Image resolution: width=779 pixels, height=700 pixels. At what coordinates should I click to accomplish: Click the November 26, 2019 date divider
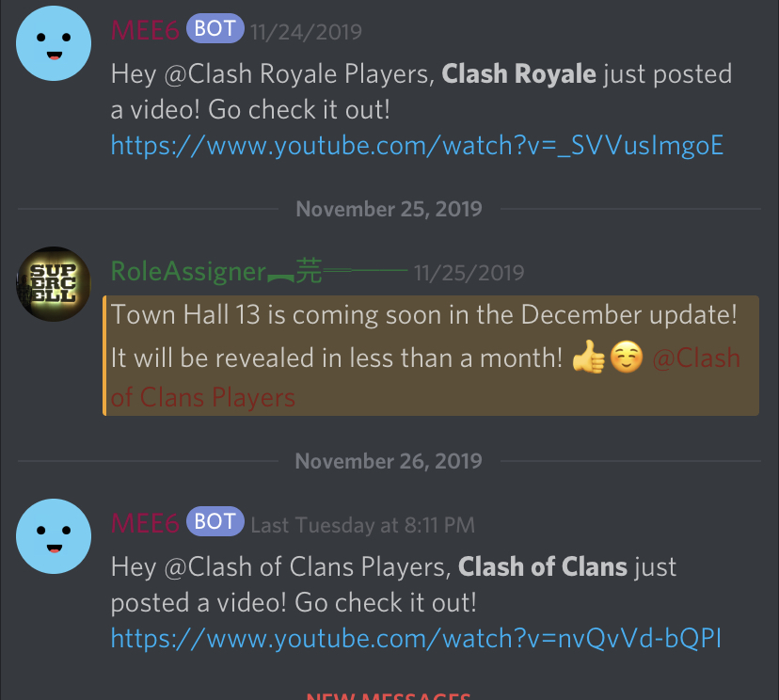(389, 461)
